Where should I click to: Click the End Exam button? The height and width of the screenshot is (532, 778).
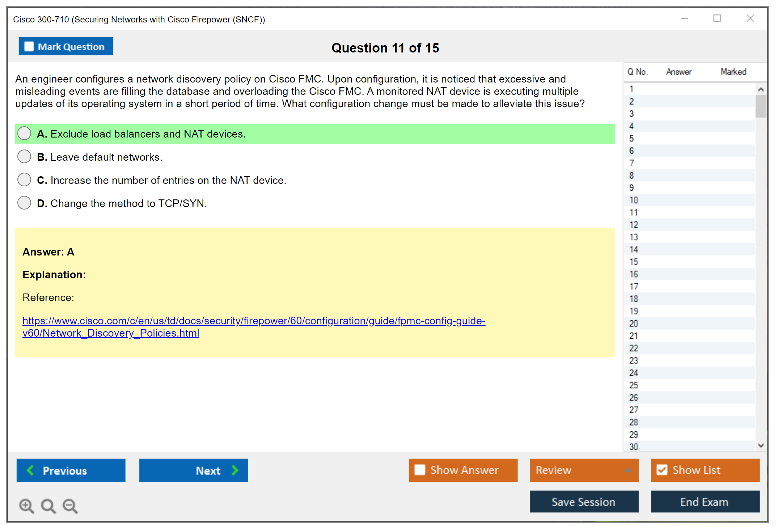coord(705,502)
